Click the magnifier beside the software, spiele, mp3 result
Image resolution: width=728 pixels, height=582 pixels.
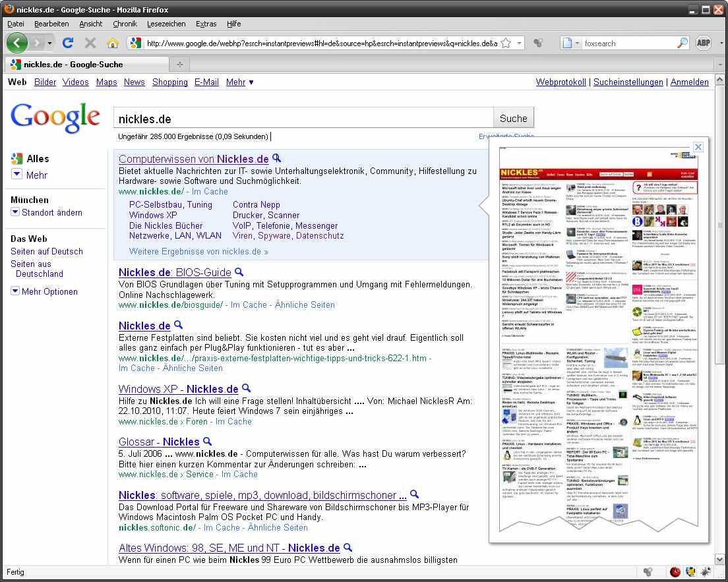(x=415, y=494)
